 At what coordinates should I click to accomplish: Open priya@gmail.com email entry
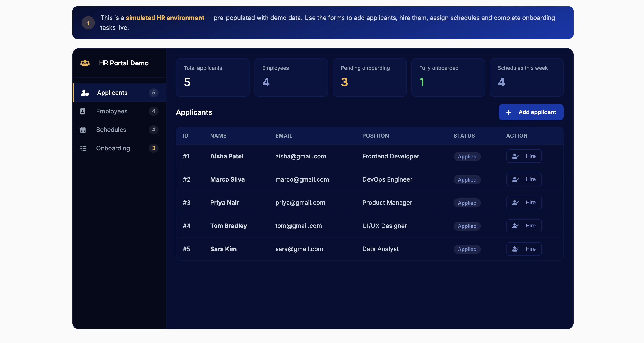(300, 203)
